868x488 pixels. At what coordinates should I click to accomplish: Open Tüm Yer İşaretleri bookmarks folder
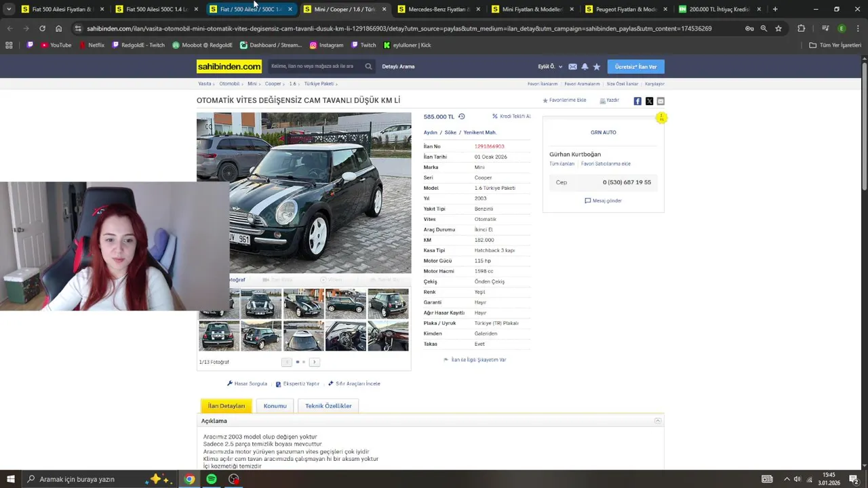click(x=835, y=45)
